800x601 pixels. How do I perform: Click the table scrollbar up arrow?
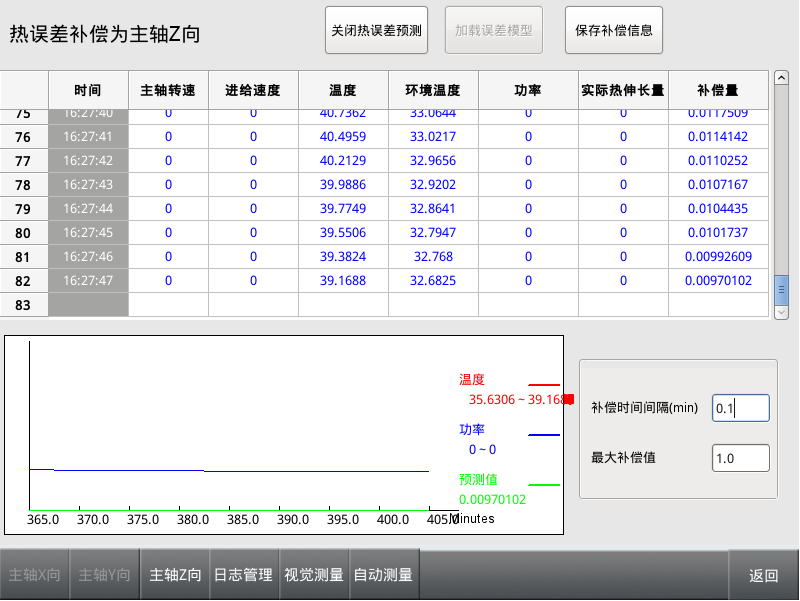point(782,78)
